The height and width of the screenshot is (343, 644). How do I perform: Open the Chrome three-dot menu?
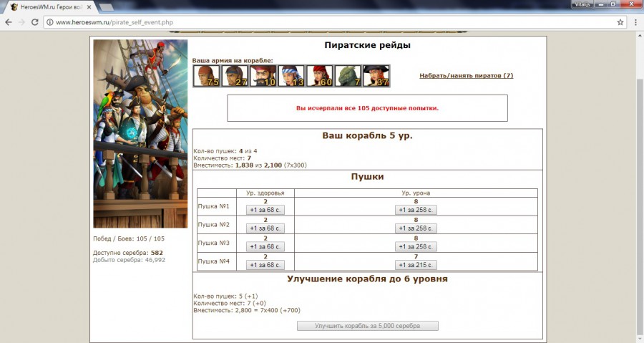tap(635, 22)
